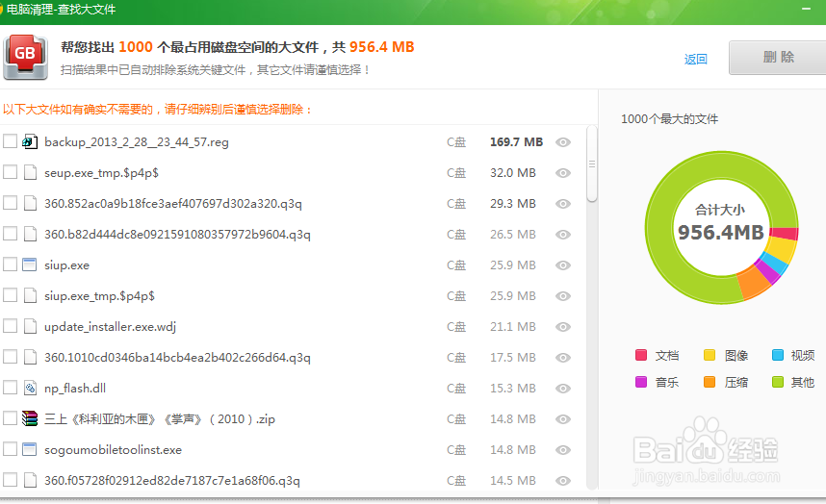The width and height of the screenshot is (826, 504).
Task: Select checkbox of the 26.5 MB q3q file
Action: pos(10,234)
